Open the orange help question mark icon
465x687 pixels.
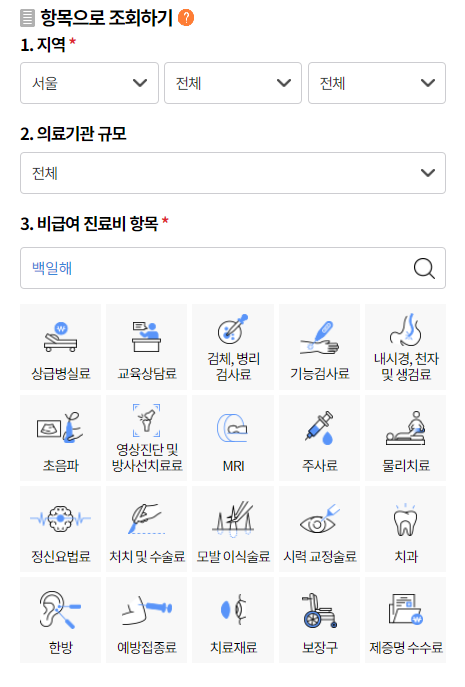[x=186, y=18]
